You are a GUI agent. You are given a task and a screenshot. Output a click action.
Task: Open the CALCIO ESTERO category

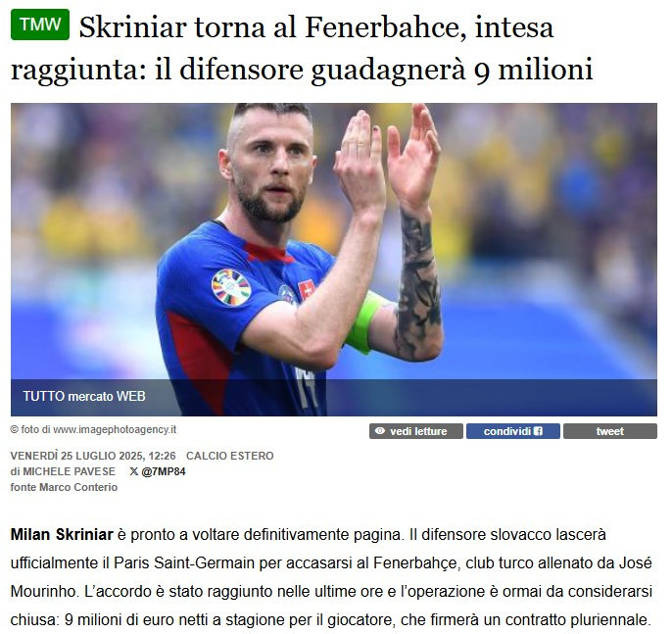pos(229,456)
